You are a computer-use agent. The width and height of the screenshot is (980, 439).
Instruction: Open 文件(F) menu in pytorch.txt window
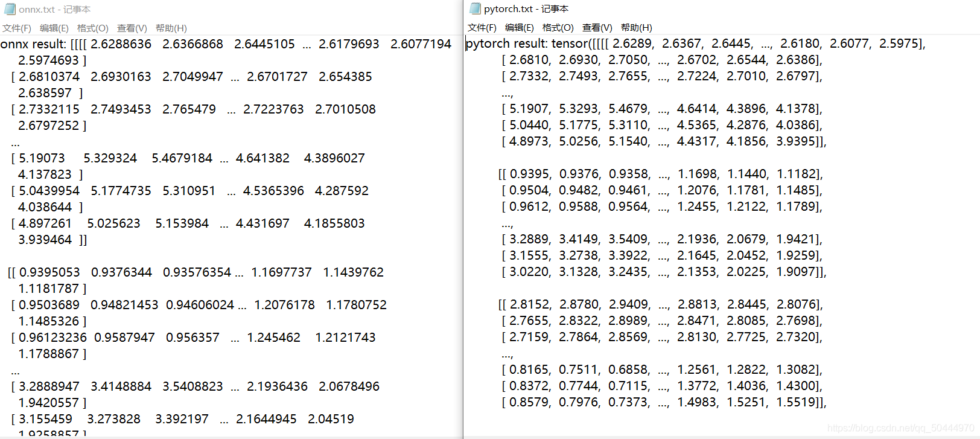482,28
